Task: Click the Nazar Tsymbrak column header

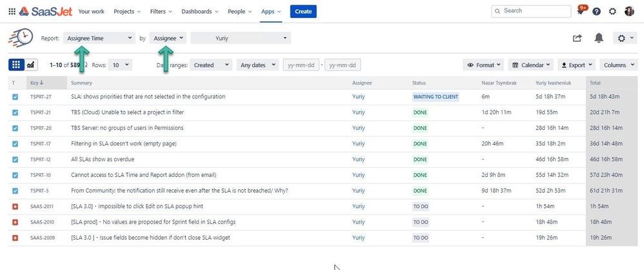Action: click(499, 83)
